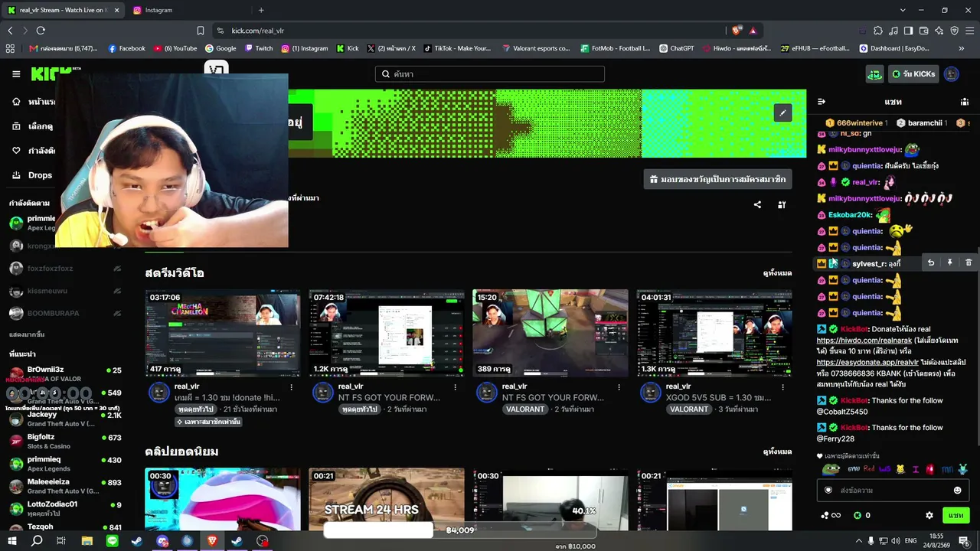
Task: Open options for 07:42:18 stream video
Action: [x=456, y=387]
